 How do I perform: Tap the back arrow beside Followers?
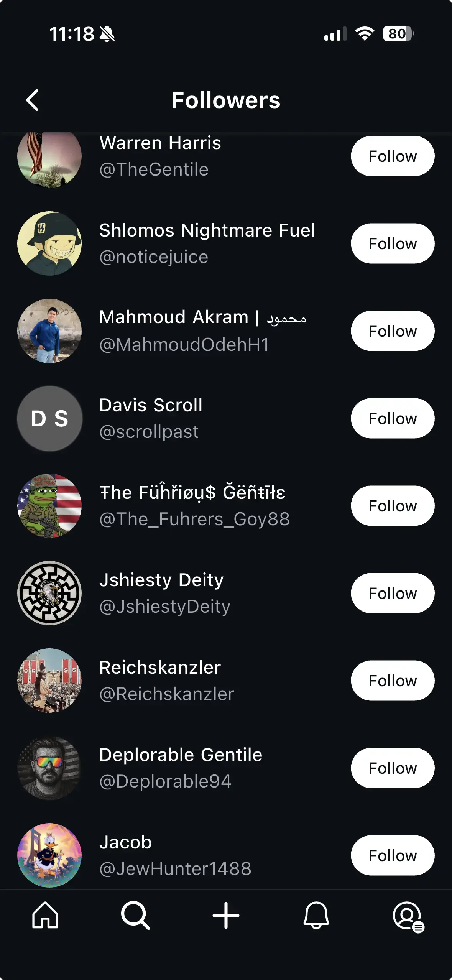click(33, 100)
